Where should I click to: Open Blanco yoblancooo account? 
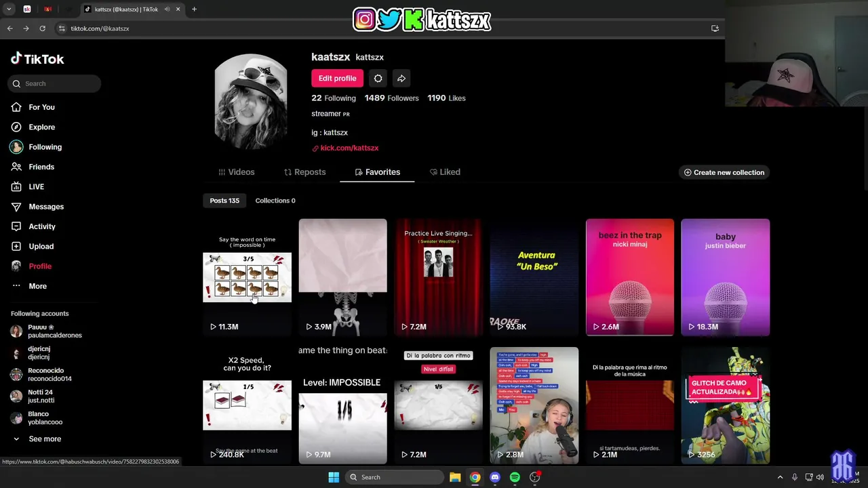tap(45, 418)
